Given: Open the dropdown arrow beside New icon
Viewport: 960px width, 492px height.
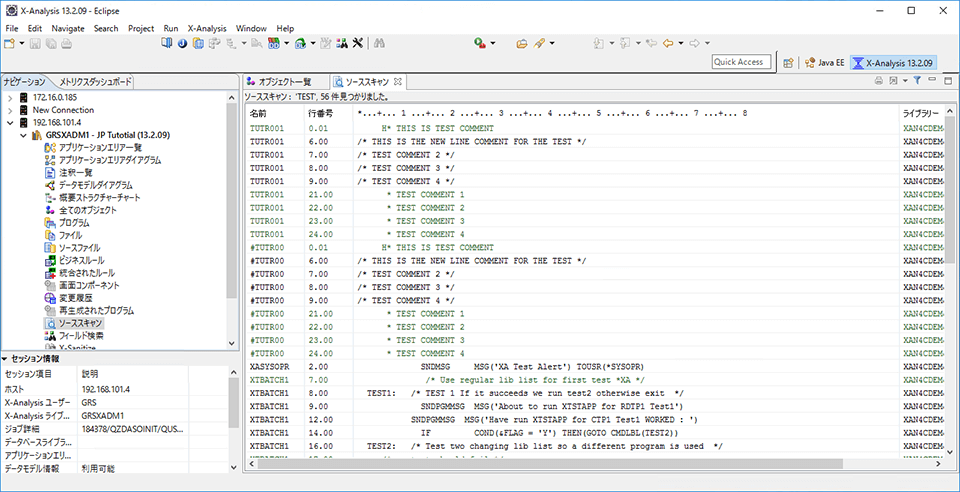Looking at the screenshot, I should (x=22, y=43).
